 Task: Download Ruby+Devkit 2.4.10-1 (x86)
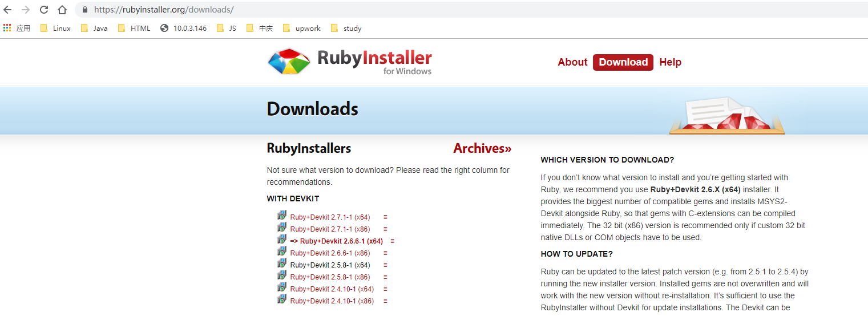tap(332, 301)
